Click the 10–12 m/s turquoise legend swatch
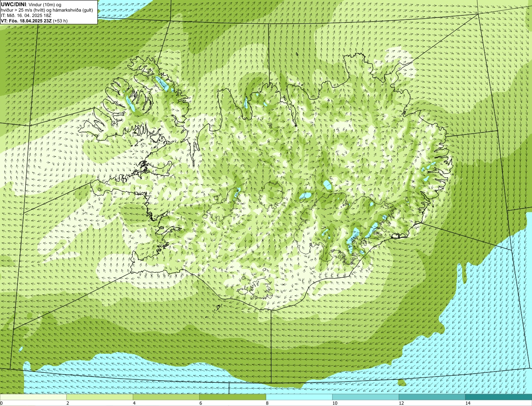The width and height of the screenshot is (532, 406). [x=366, y=397]
